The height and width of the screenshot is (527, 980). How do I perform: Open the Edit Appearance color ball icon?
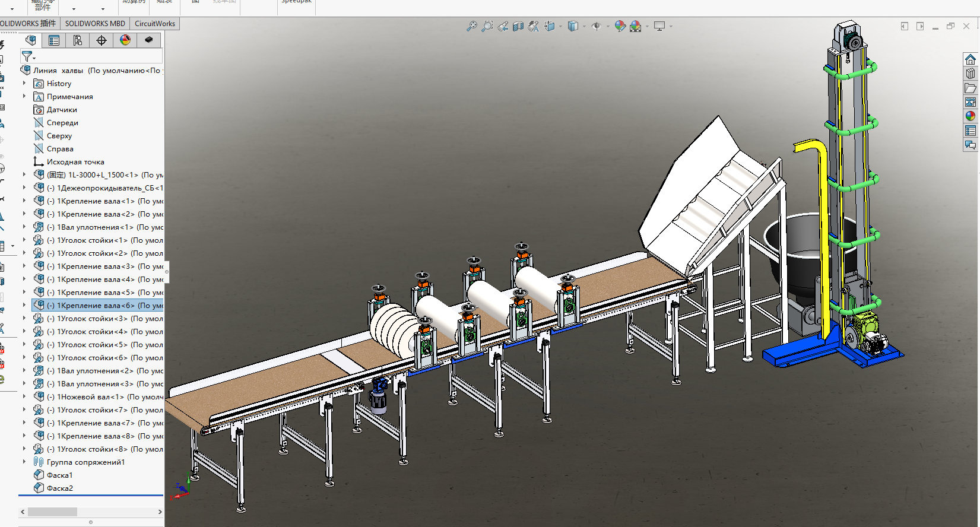tap(620, 26)
